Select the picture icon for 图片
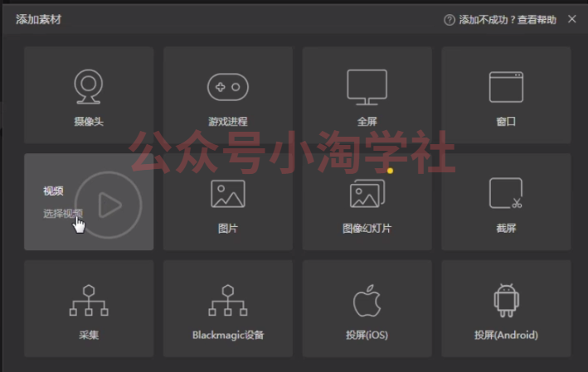This screenshot has height=372, width=588. (227, 194)
